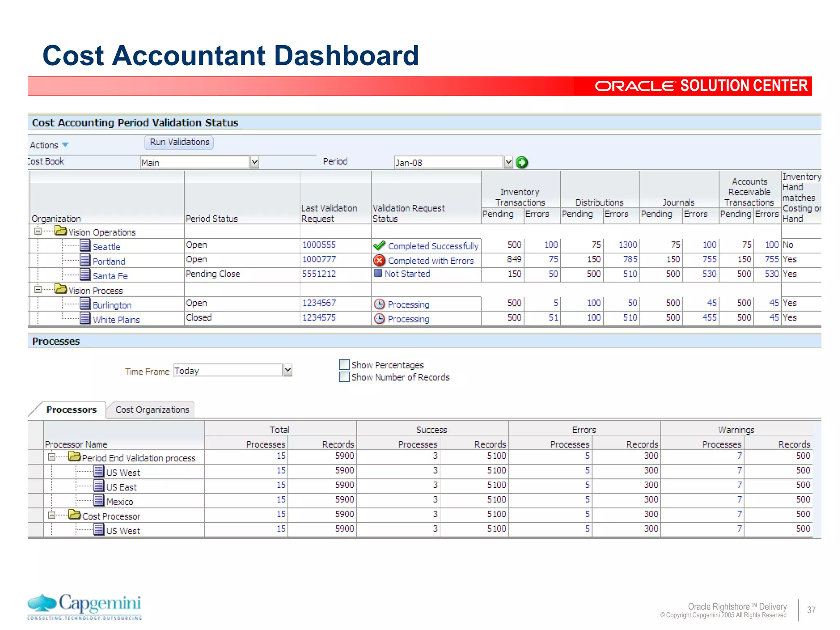This screenshot has width=840, height=630.
Task: Select the US East processor row name
Action: coord(121,487)
